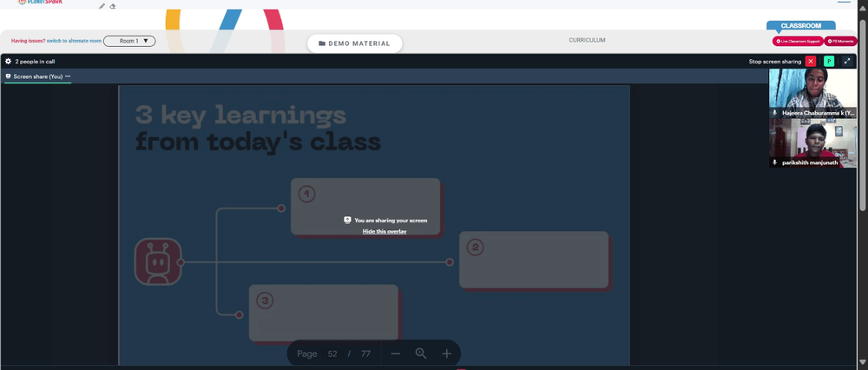The width and height of the screenshot is (868, 370).
Task: Click the total pages value 77
Action: point(365,354)
